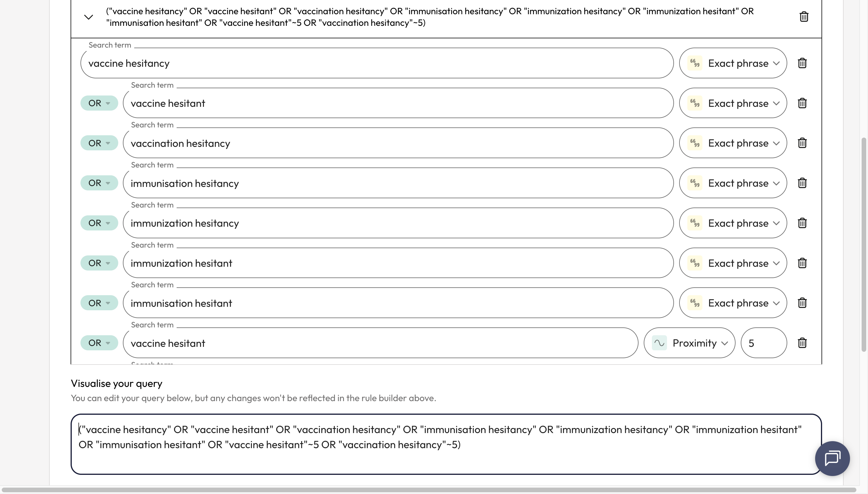Change OR operator before 'vaccination hesitancy'
868x494 pixels.
point(99,143)
